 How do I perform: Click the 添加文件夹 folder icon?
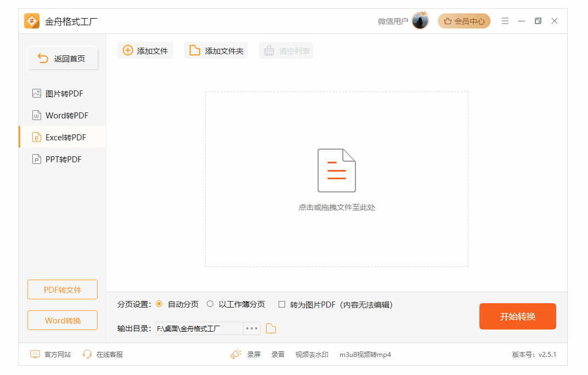[x=195, y=50]
